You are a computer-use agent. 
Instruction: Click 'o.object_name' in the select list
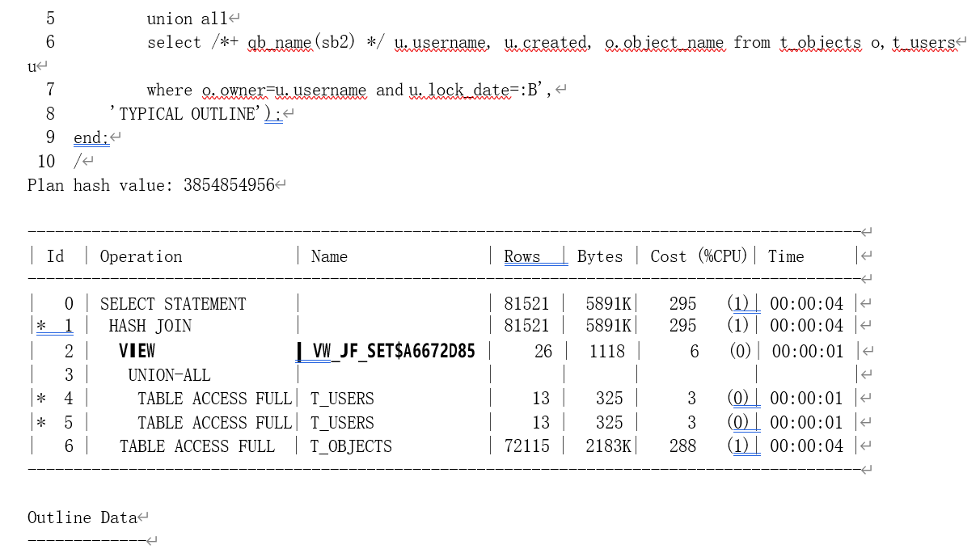[665, 43]
